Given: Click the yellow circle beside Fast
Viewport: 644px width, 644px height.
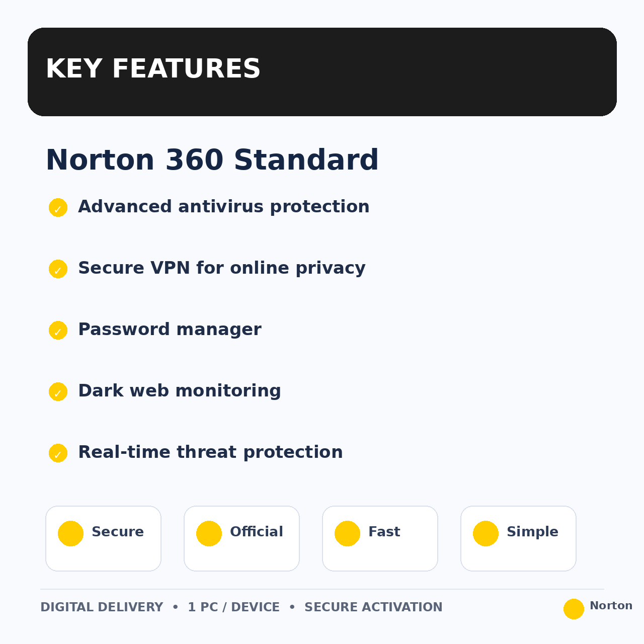Looking at the screenshot, I should 347,533.
